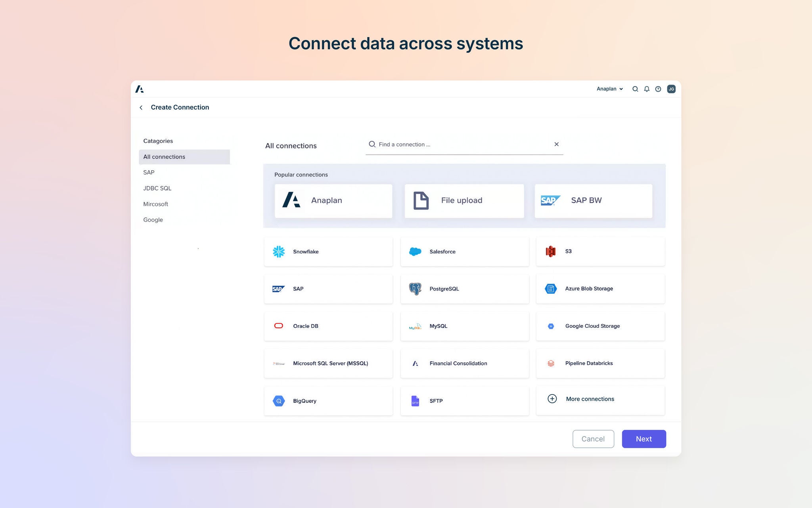The width and height of the screenshot is (812, 508).
Task: Open the header search icon
Action: click(635, 89)
